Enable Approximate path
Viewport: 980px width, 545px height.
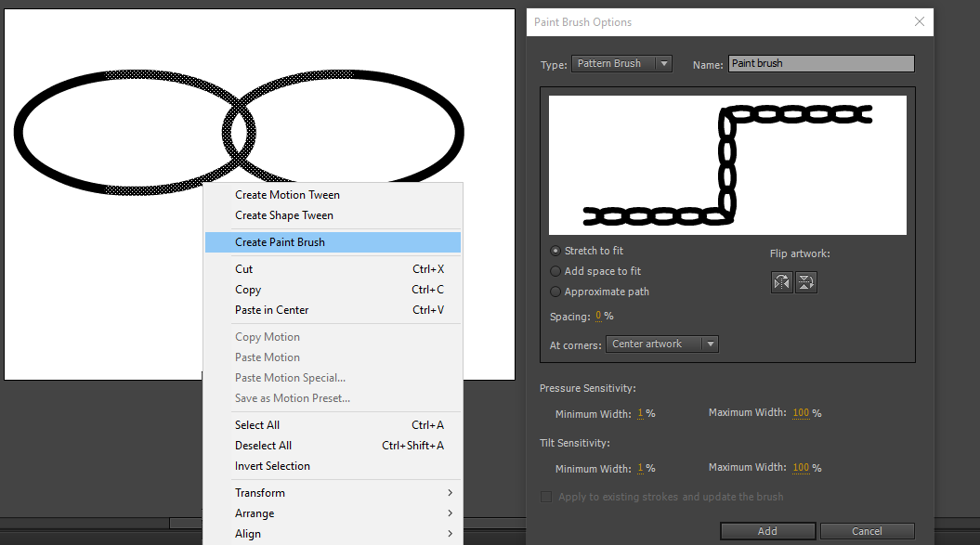click(555, 290)
